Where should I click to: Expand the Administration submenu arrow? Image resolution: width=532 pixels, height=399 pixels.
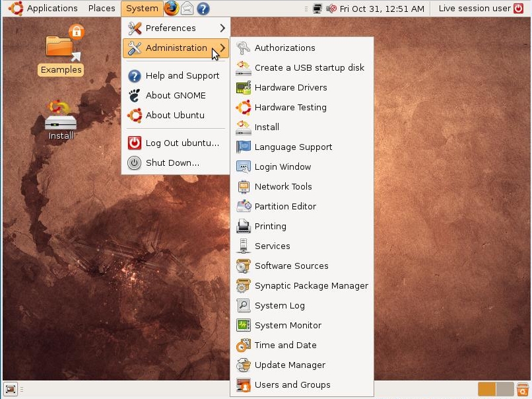(x=222, y=48)
